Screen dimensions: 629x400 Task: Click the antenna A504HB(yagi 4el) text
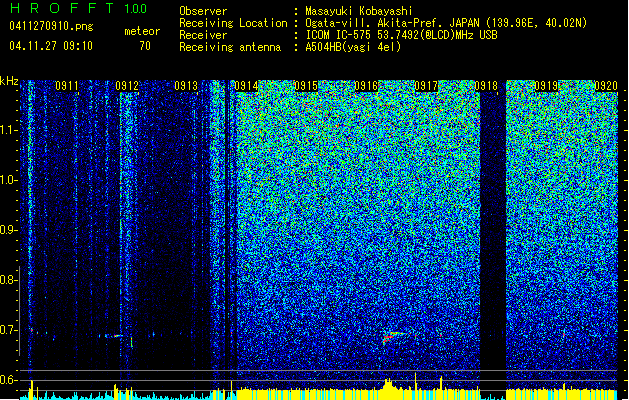coord(353,47)
